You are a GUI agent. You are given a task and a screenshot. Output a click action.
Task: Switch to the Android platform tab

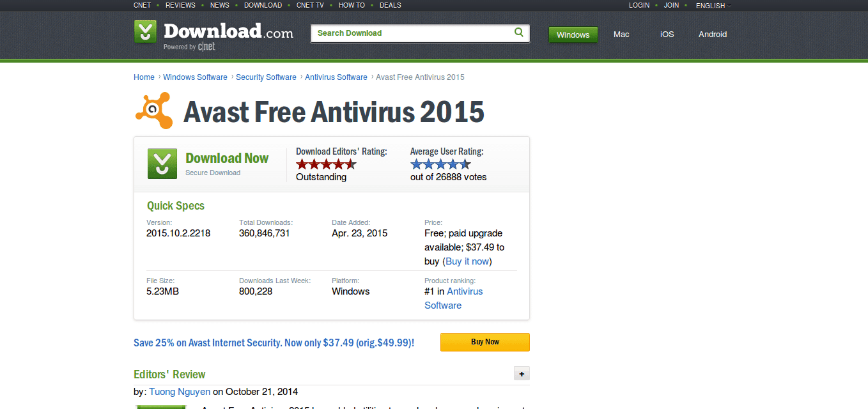(713, 35)
